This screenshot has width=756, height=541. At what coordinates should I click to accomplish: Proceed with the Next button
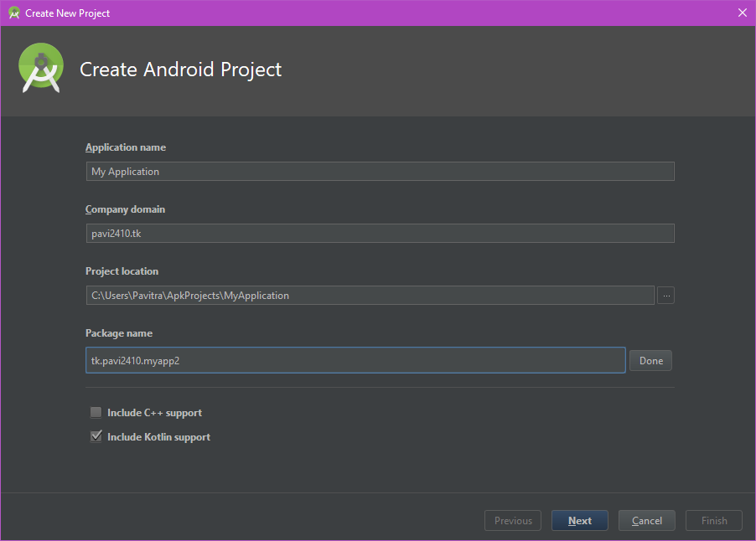[x=580, y=520]
